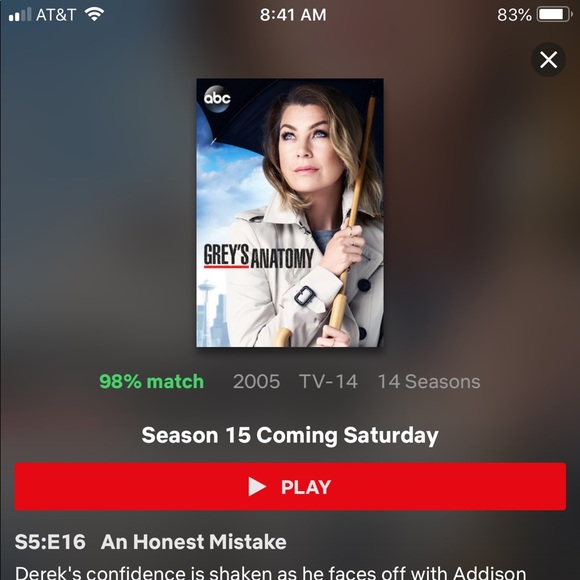The height and width of the screenshot is (580, 580).
Task: Tap the episode synopsis text
Action: (270, 572)
